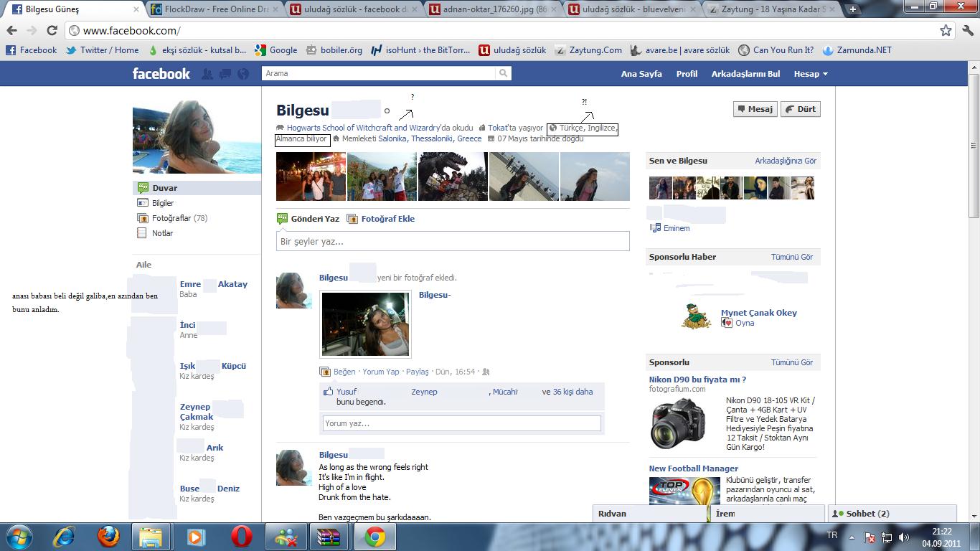Click volume speaker icon in tray
Viewport: 980px width, 551px height.
(904, 537)
